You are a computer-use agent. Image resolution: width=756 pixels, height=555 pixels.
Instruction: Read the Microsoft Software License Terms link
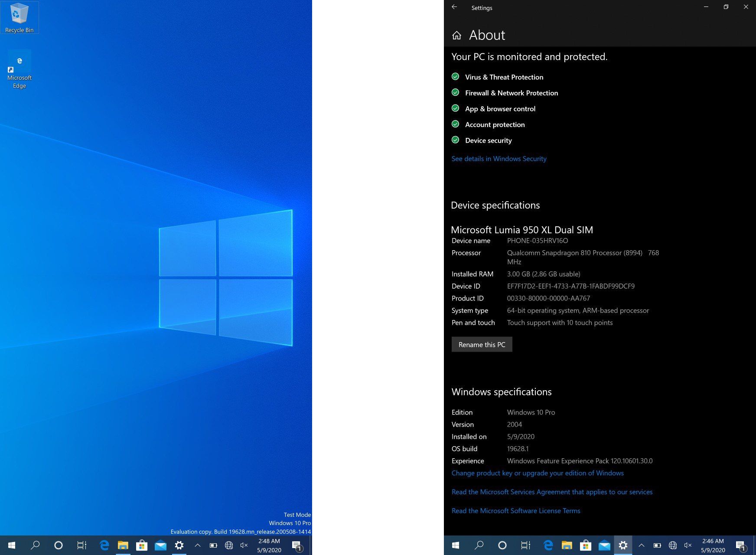pyautogui.click(x=516, y=511)
